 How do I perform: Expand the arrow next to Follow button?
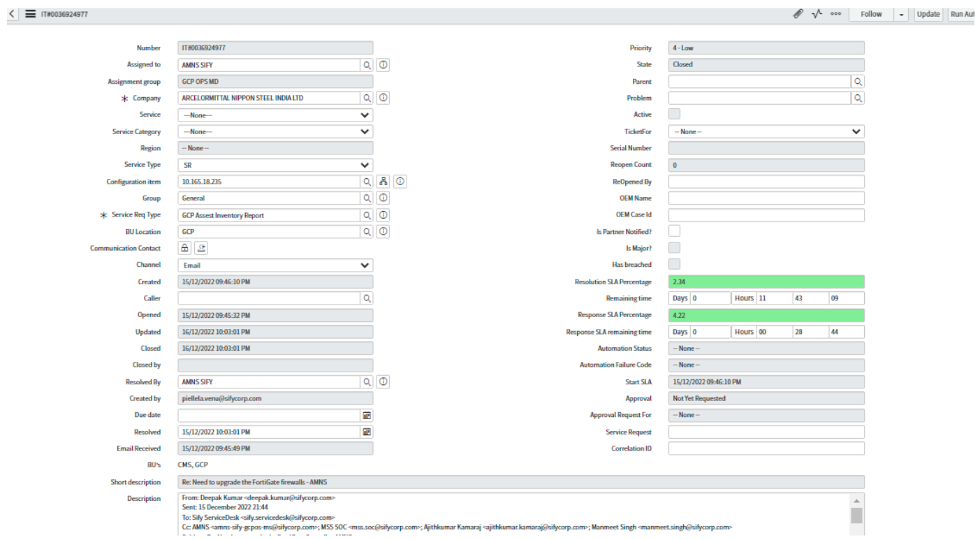[x=901, y=14]
